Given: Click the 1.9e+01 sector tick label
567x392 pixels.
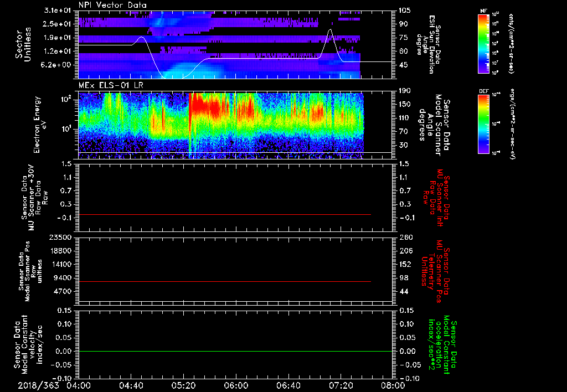Looking at the screenshot, I should [x=58, y=38].
